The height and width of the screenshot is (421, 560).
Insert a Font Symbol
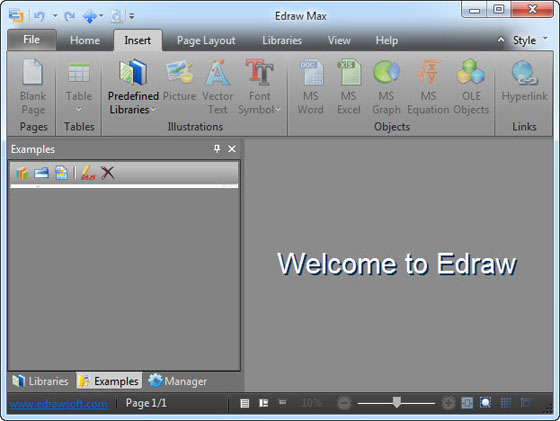click(260, 87)
